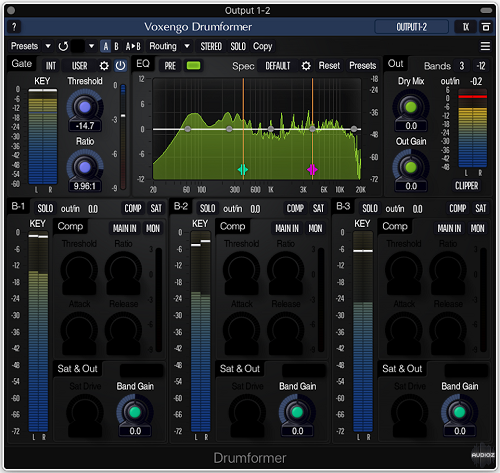Open the Routing dropdown arrow
The height and width of the screenshot is (473, 500).
(x=187, y=46)
